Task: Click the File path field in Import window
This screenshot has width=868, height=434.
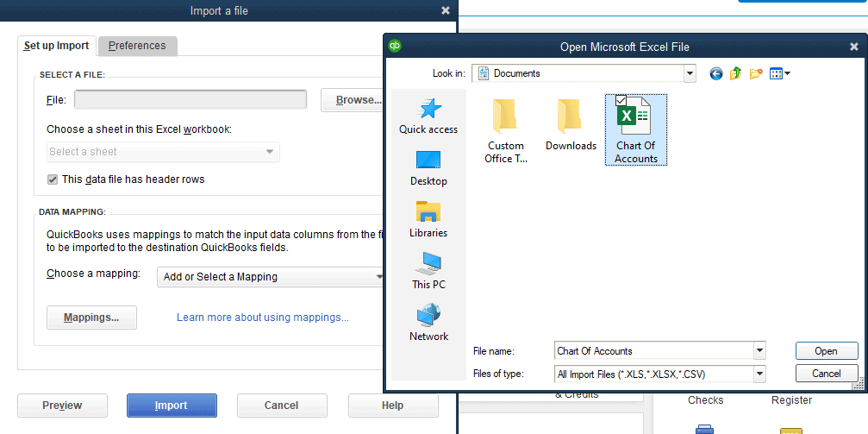Action: [190, 100]
